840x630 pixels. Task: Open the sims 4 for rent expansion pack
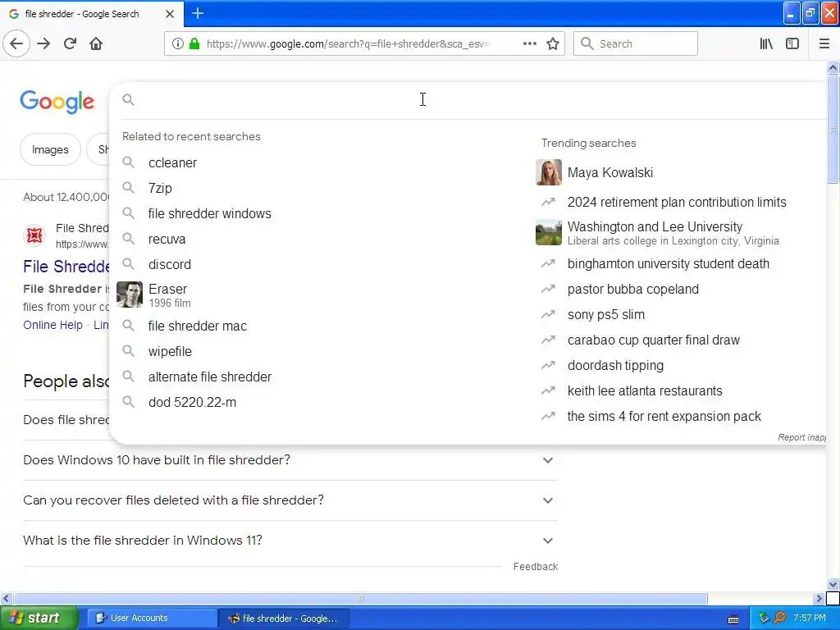[664, 416]
